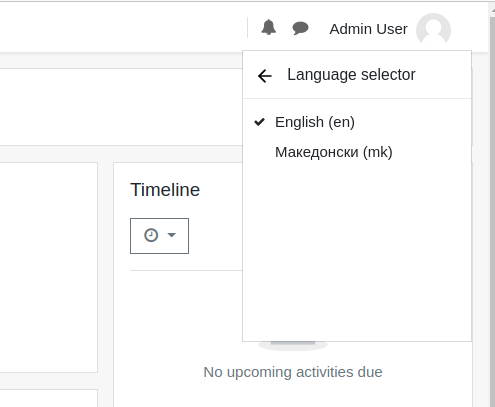
Task: Open the notifications bell icon
Action: [x=268, y=28]
